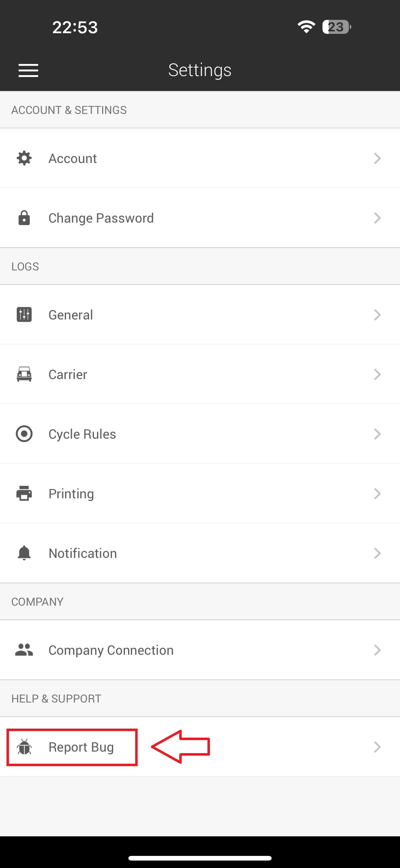This screenshot has height=868, width=400.
Task: Open Change Password settings
Action: click(x=101, y=218)
